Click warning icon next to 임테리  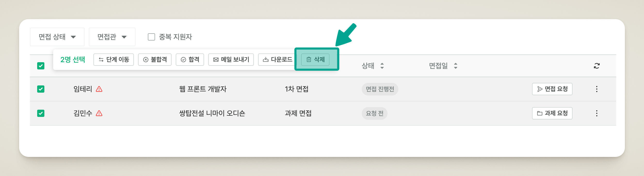(99, 89)
